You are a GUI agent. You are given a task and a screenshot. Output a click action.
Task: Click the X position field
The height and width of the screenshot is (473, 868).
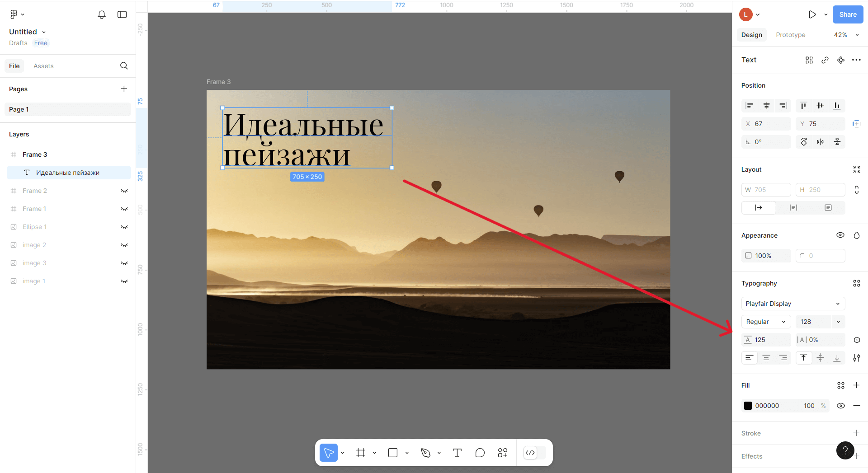point(766,124)
